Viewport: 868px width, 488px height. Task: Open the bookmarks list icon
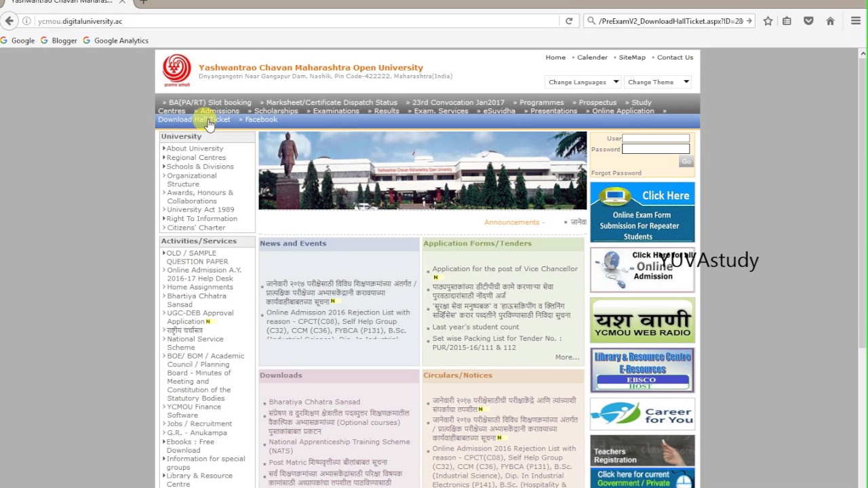click(787, 21)
